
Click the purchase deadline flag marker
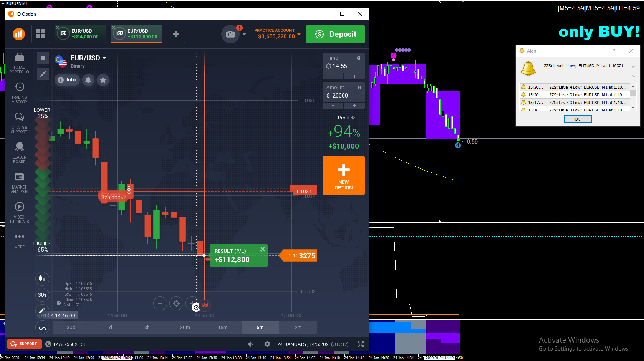(205, 305)
